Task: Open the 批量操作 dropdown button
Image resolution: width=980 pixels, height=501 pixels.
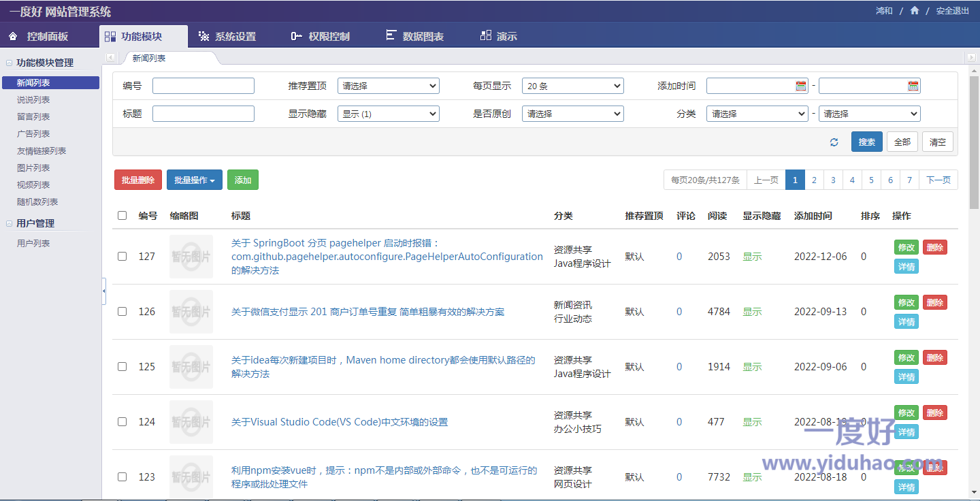Action: tap(195, 180)
